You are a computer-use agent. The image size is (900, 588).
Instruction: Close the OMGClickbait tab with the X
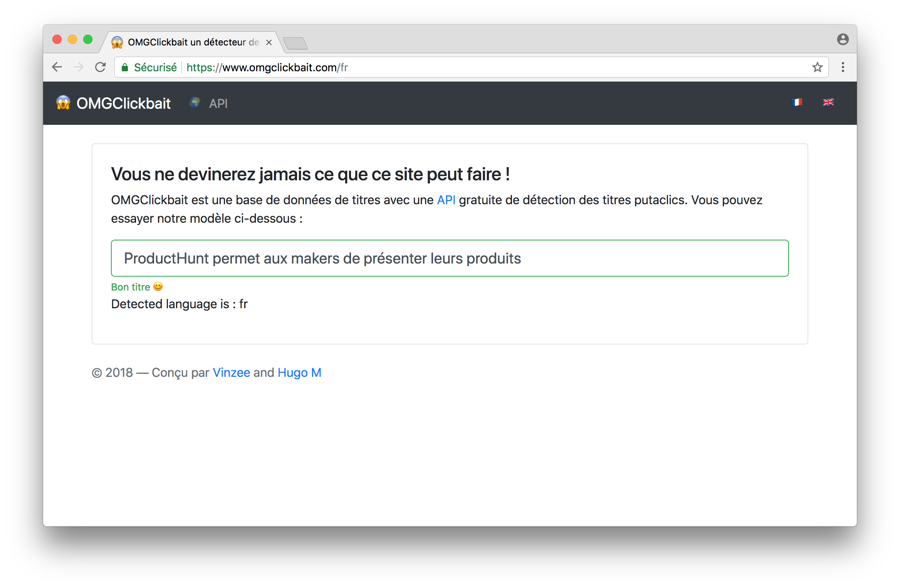pos(269,43)
